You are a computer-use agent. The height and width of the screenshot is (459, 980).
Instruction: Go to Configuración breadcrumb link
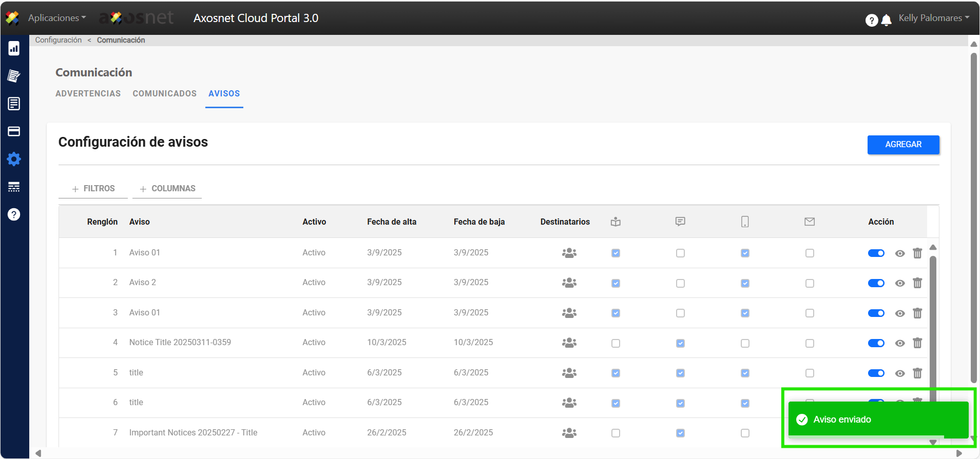pos(58,40)
